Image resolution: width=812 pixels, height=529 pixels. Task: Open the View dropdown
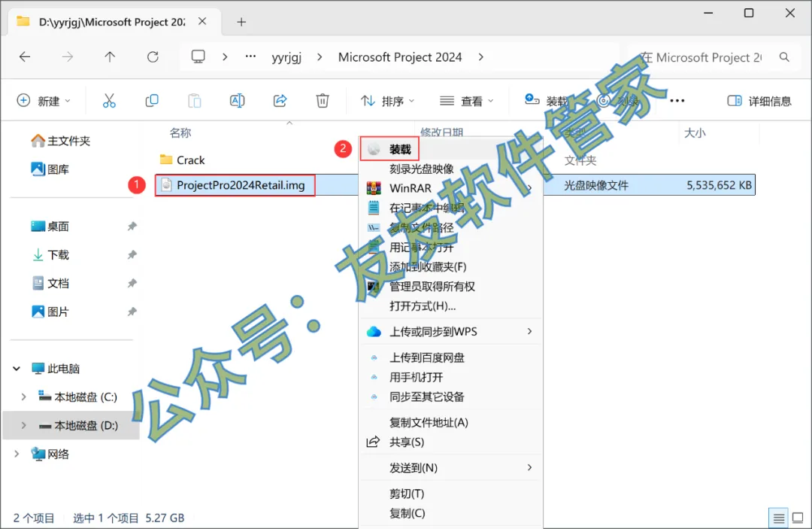tap(466, 101)
